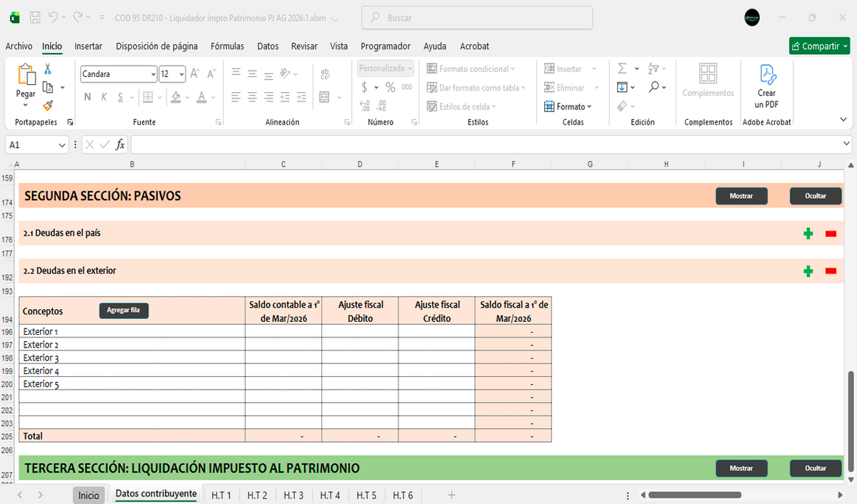
Task: Click the Crear un PDF icon
Action: (x=767, y=74)
